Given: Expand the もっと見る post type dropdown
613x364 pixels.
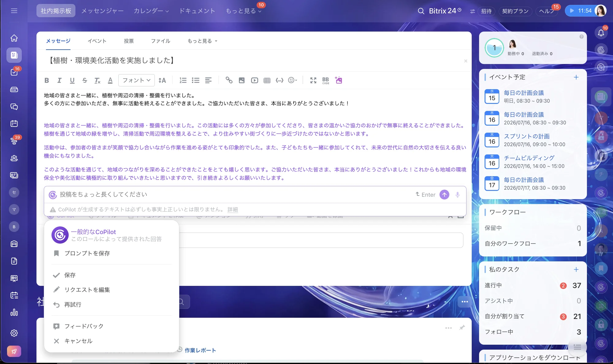Looking at the screenshot, I should pos(202,41).
